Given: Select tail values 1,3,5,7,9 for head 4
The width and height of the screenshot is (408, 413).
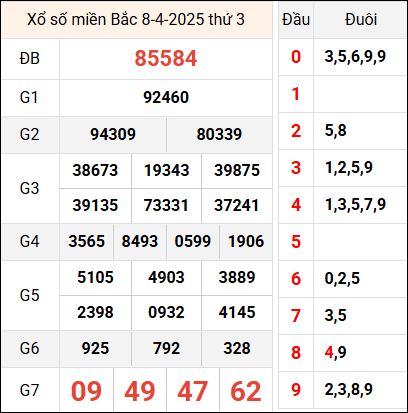Looking at the screenshot, I should coord(355,204).
